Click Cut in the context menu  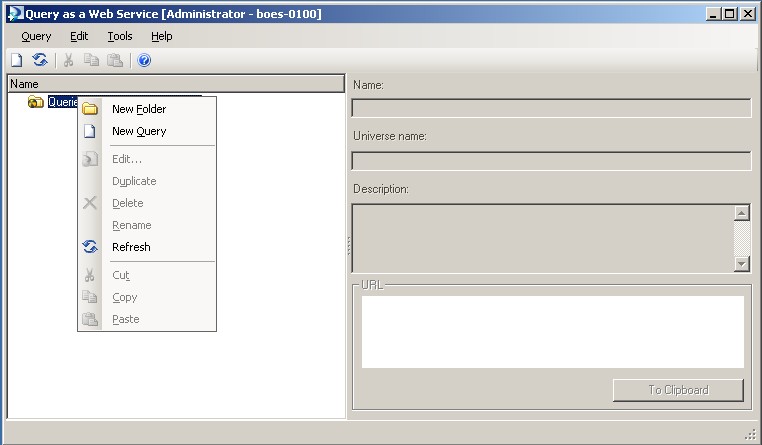coord(147,275)
